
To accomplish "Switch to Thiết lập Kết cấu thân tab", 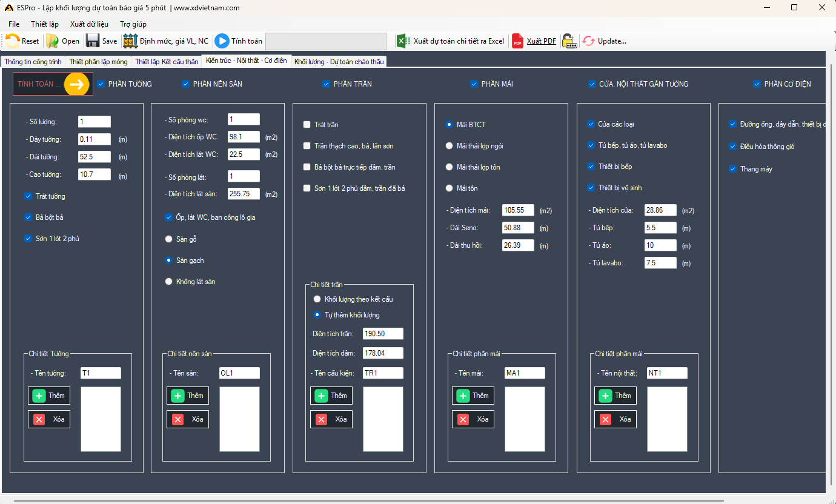I will tap(167, 62).
